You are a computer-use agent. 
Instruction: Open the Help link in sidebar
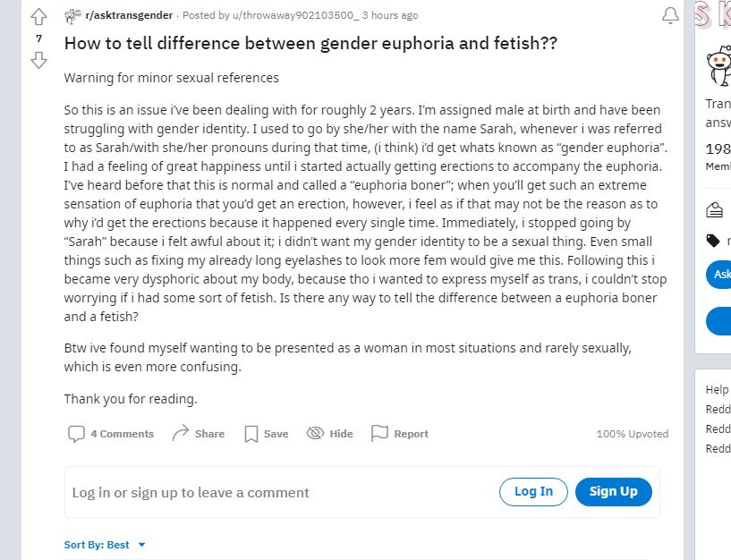pos(717,389)
